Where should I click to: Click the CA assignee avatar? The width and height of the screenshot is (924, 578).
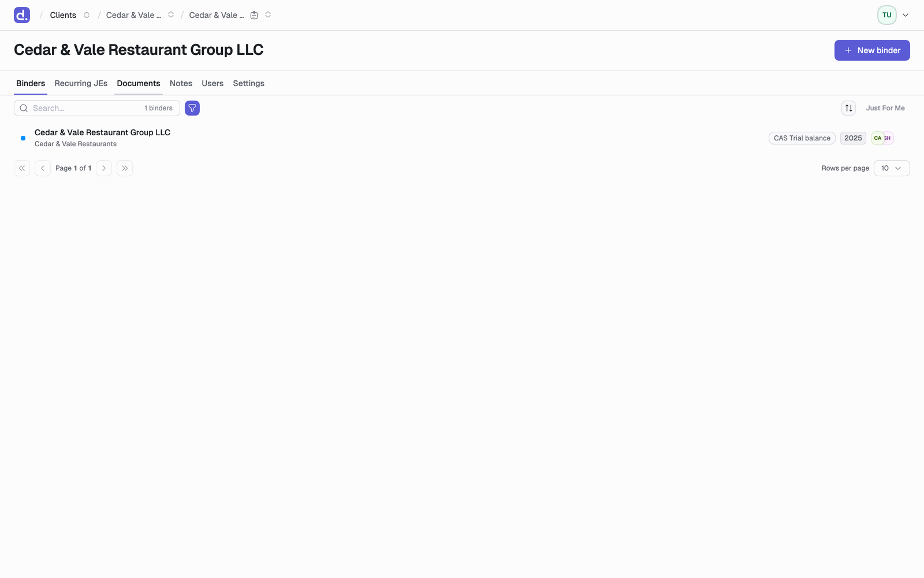[x=877, y=138]
